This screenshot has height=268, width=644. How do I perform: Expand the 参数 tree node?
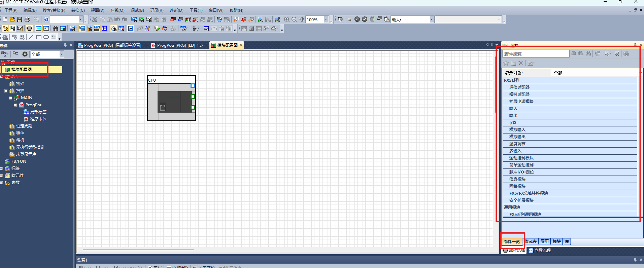1,183
